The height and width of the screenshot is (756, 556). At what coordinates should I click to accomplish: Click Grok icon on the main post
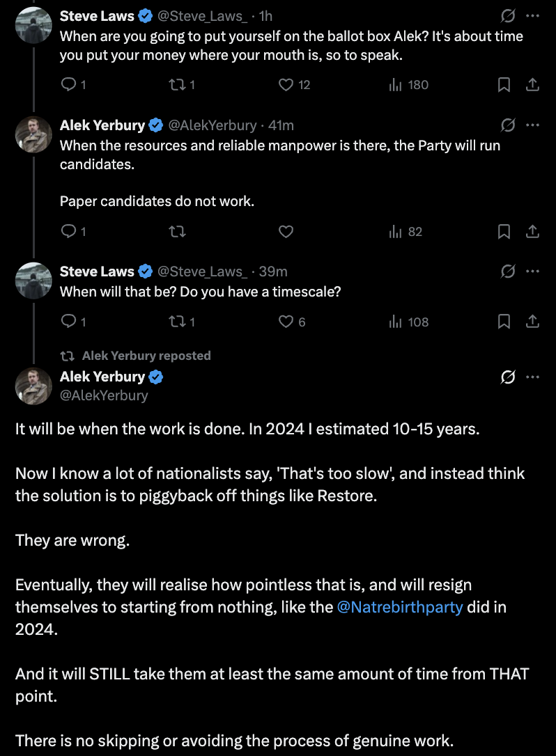(508, 377)
